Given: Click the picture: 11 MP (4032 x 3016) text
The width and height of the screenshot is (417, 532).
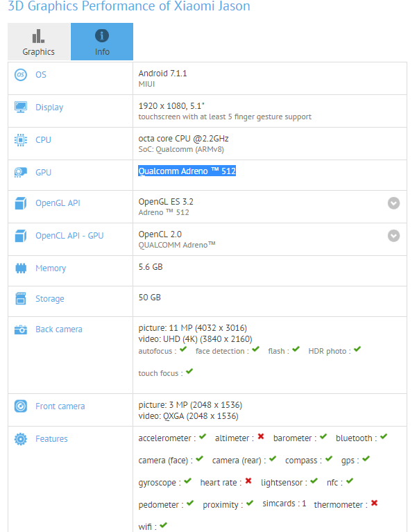Looking at the screenshot, I should pos(193,328).
